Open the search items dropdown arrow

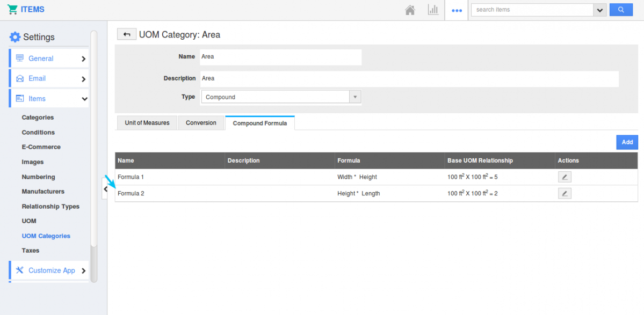599,10
